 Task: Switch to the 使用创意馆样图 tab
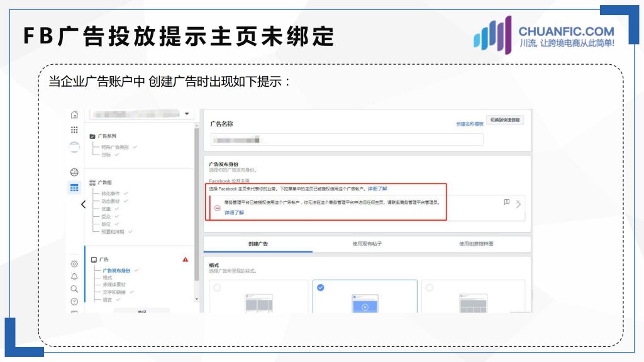[476, 244]
